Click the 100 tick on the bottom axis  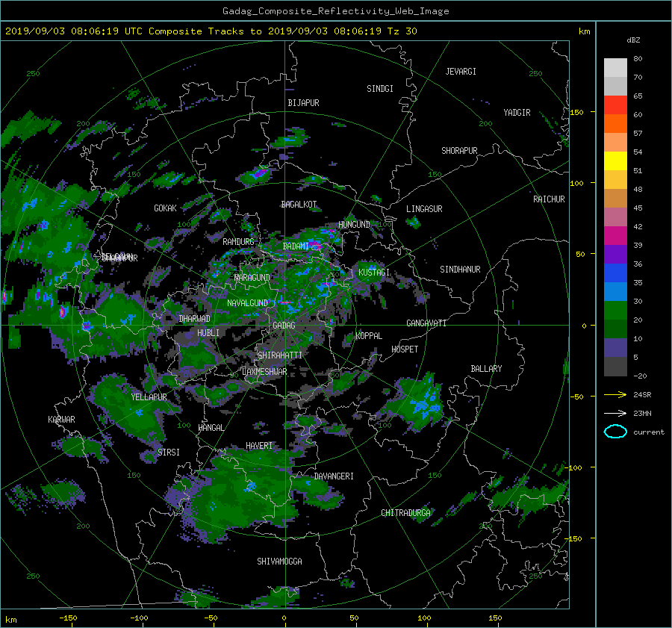pos(424,618)
